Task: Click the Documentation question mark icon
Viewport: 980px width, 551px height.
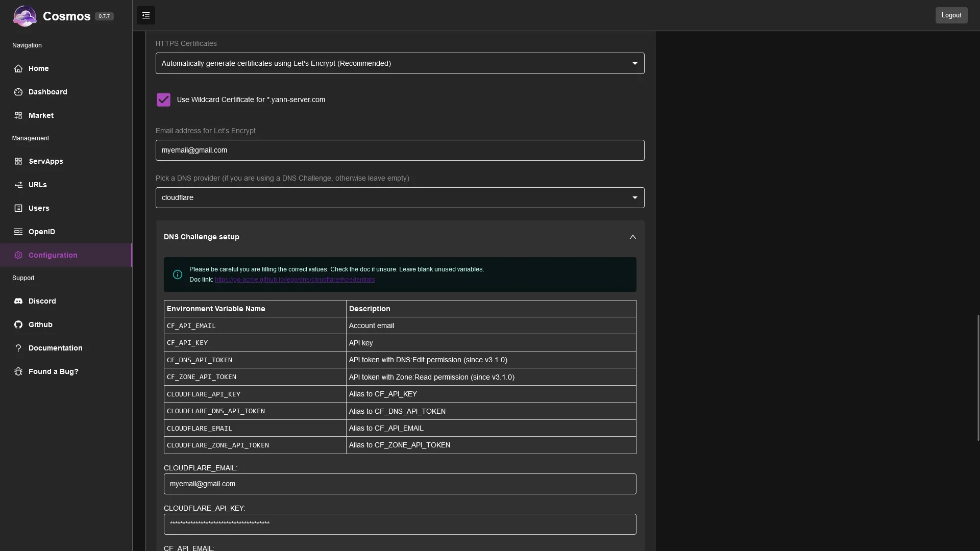Action: (18, 348)
